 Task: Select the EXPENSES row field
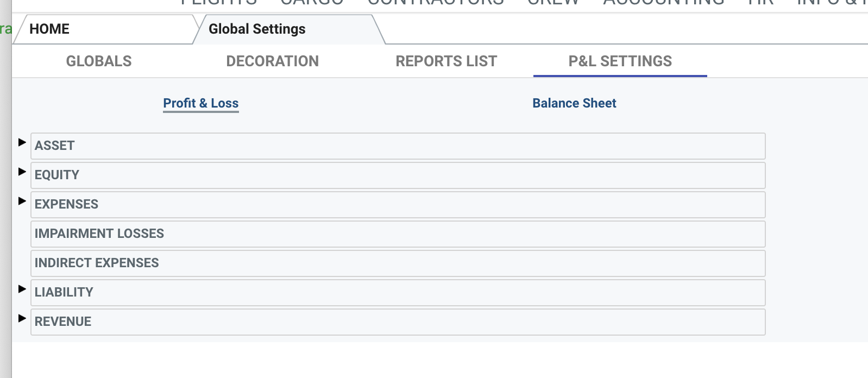tap(398, 205)
